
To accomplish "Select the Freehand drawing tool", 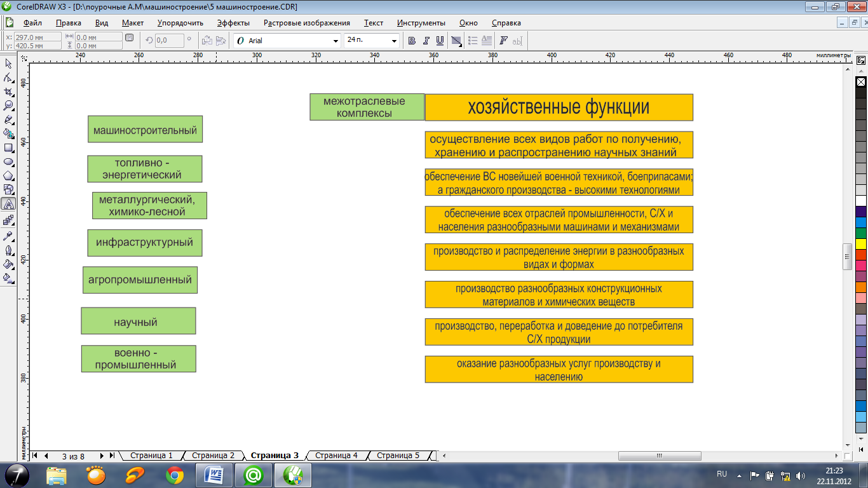I will click(x=9, y=119).
